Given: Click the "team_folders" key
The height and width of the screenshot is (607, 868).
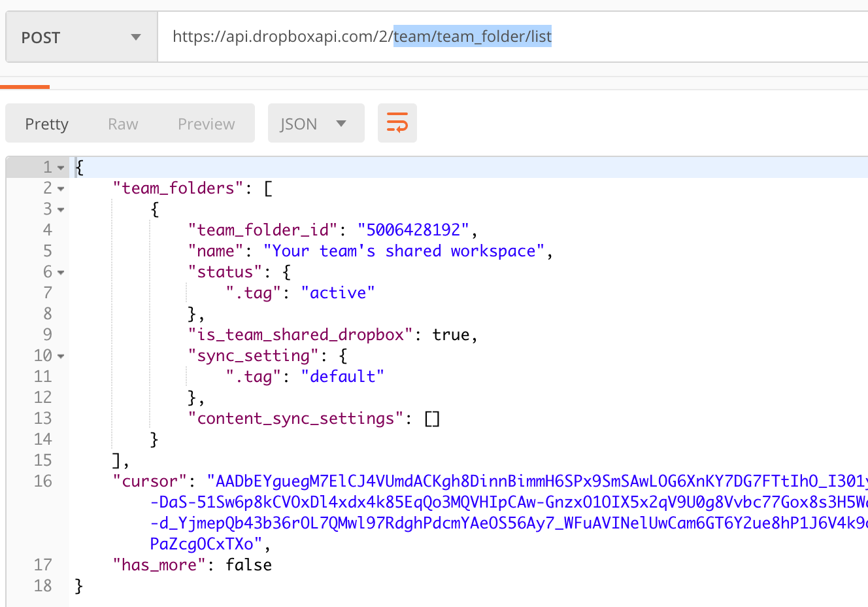Looking at the screenshot, I should coord(178,188).
